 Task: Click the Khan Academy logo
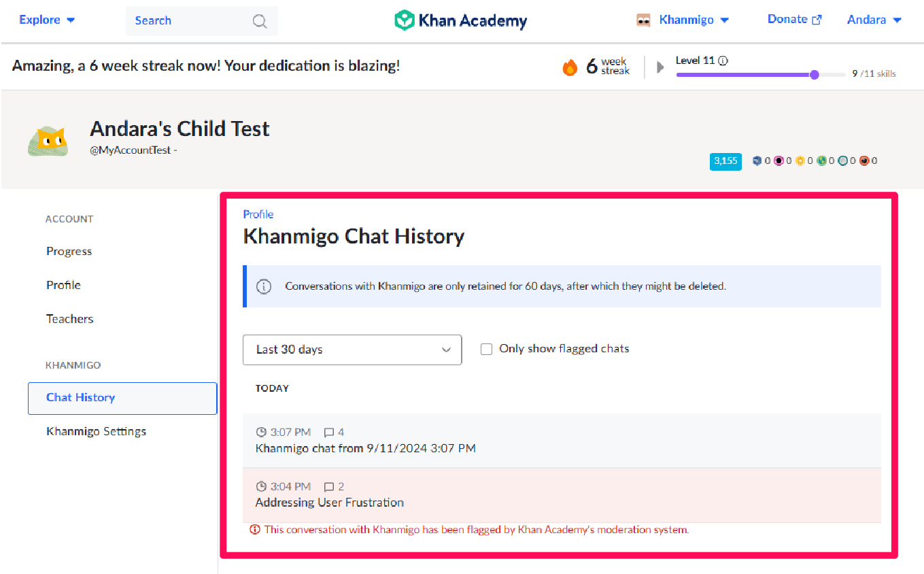[460, 20]
